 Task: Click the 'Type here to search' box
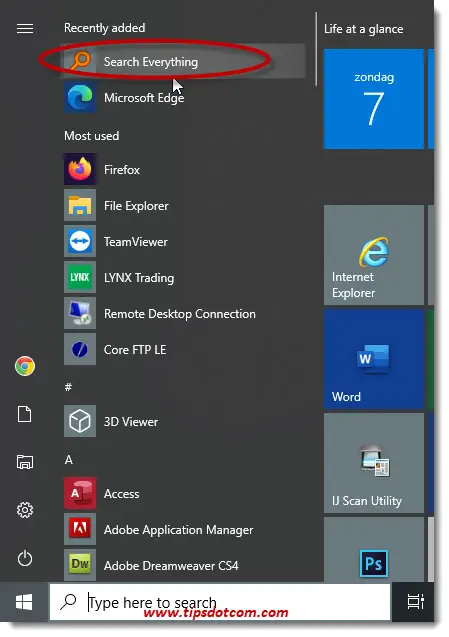click(x=220, y=602)
